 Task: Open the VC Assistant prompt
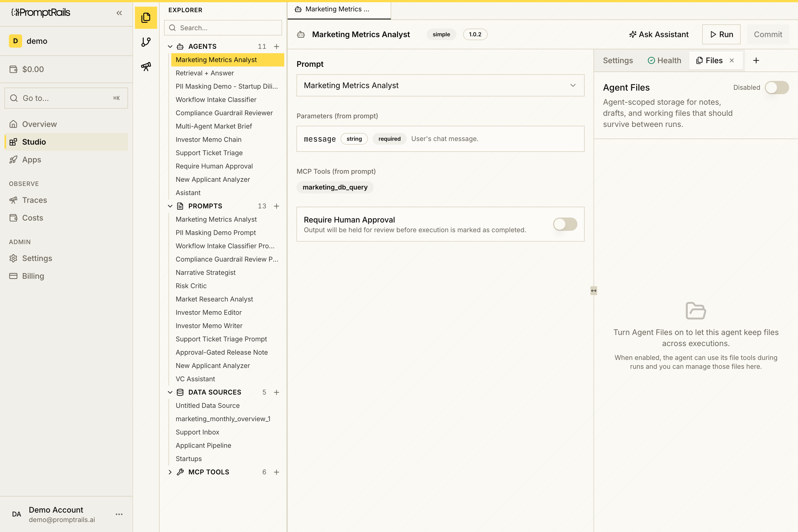227,379
